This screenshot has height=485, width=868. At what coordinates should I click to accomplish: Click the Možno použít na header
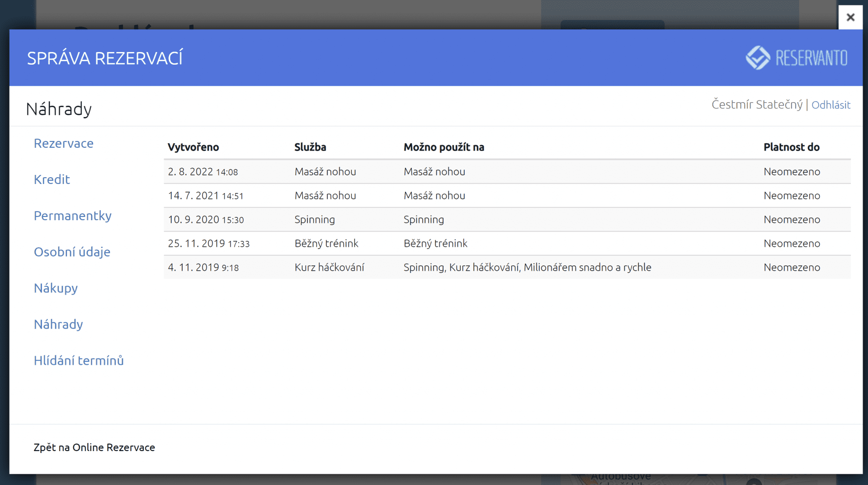pos(443,147)
